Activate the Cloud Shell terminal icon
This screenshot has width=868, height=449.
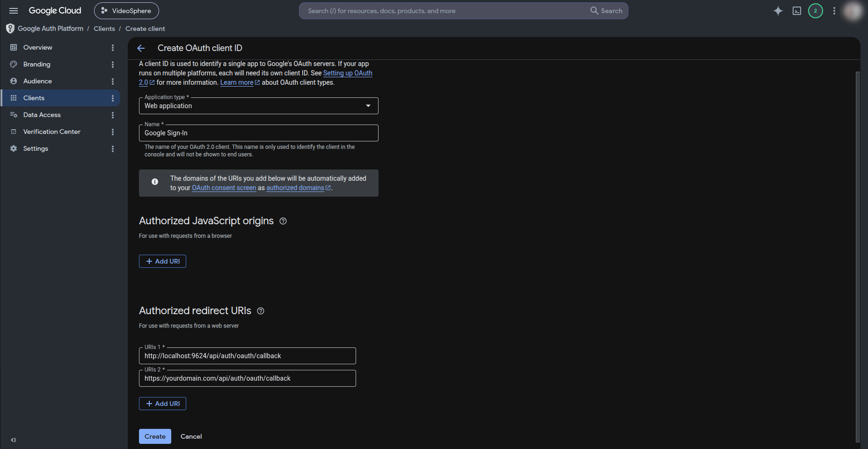tap(797, 11)
